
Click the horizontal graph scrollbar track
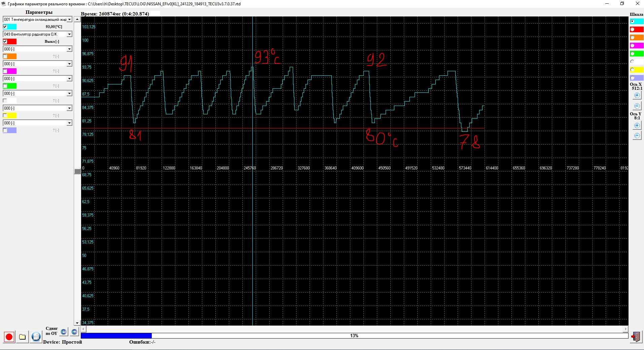click(355, 329)
